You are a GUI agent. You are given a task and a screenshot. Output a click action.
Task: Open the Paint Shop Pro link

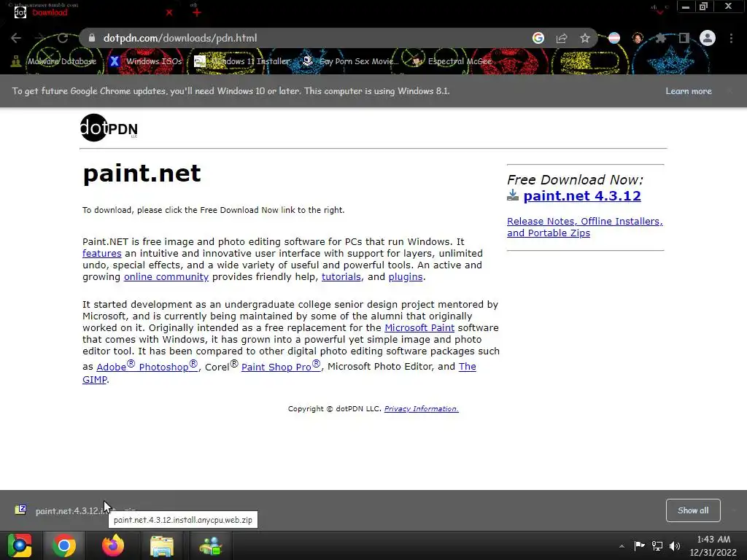click(x=281, y=366)
